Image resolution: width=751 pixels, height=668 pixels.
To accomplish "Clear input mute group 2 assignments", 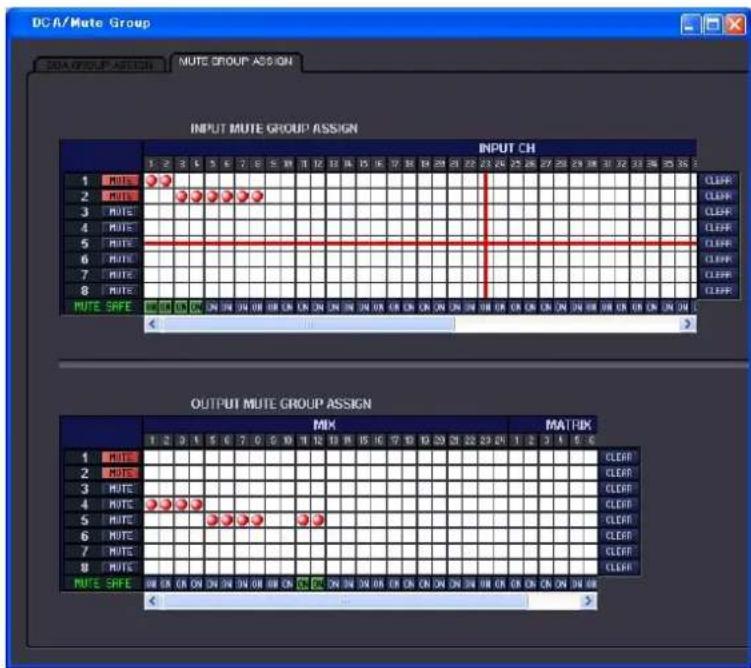I will click(x=717, y=196).
